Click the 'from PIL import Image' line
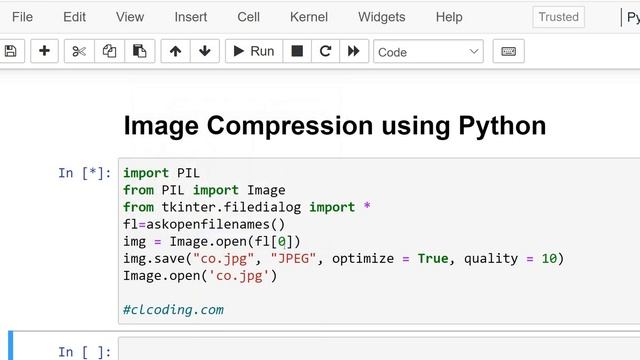Image resolution: width=640 pixels, height=360 pixels. tap(204, 190)
